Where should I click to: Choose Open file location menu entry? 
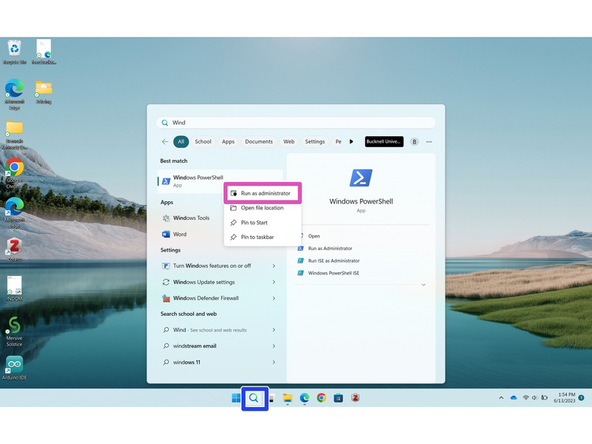[x=263, y=208]
